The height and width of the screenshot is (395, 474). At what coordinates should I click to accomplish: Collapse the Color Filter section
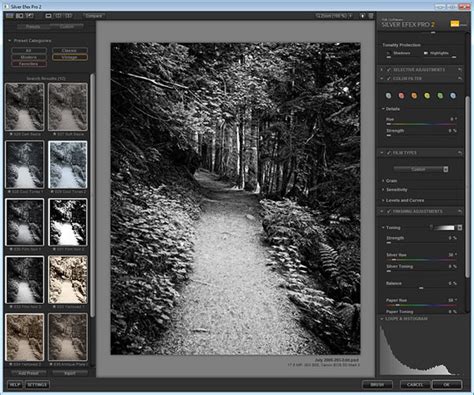point(382,78)
